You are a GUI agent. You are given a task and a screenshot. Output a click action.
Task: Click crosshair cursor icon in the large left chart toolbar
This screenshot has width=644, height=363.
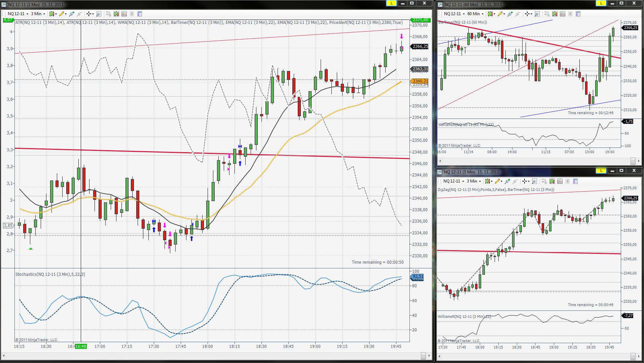89,14
